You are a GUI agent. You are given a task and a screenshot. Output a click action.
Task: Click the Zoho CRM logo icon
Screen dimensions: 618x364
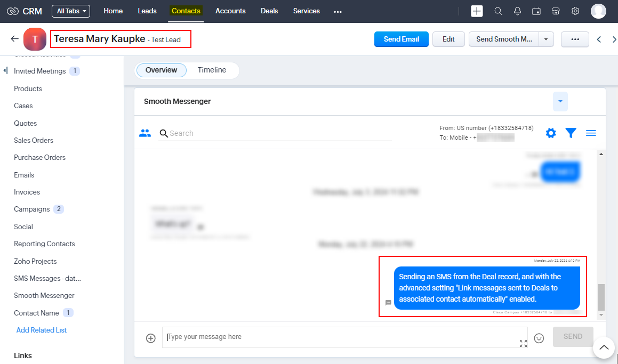(x=13, y=11)
